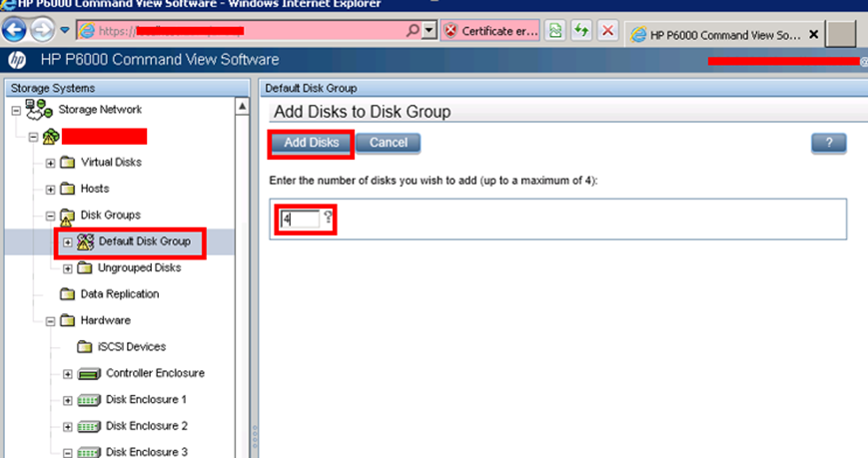Expand the Hosts folder

tap(50, 190)
